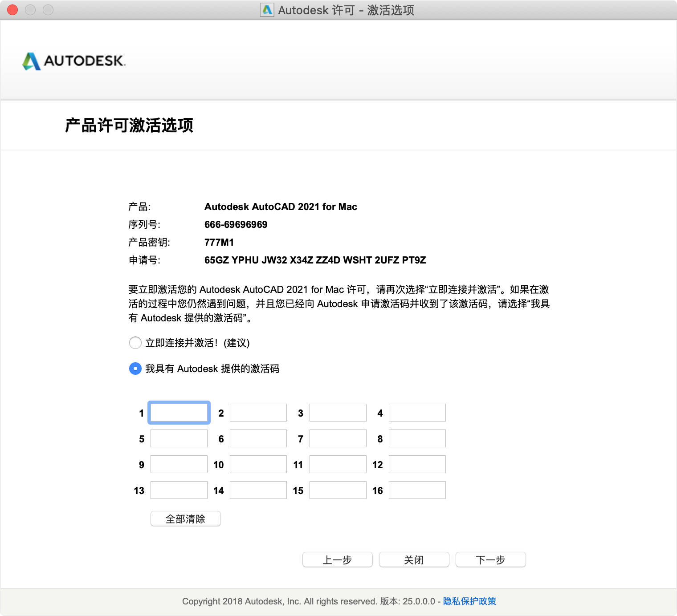Close the window with red button
This screenshot has height=616, width=677.
click(12, 10)
